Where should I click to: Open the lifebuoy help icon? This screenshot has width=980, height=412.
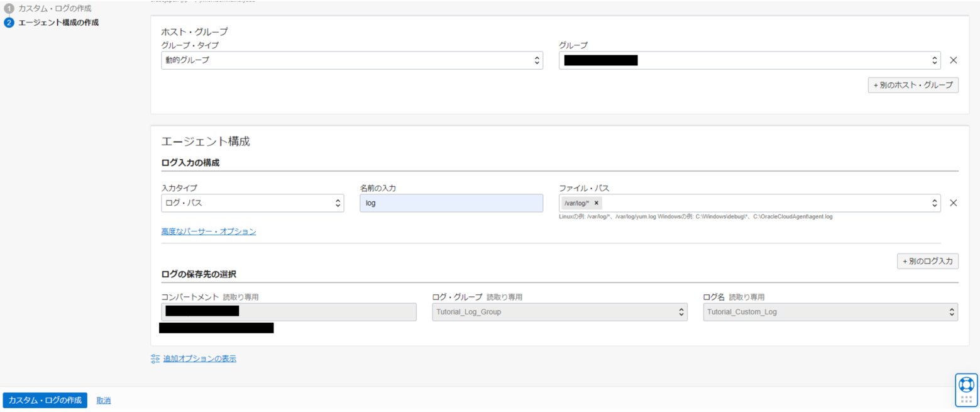[966, 384]
